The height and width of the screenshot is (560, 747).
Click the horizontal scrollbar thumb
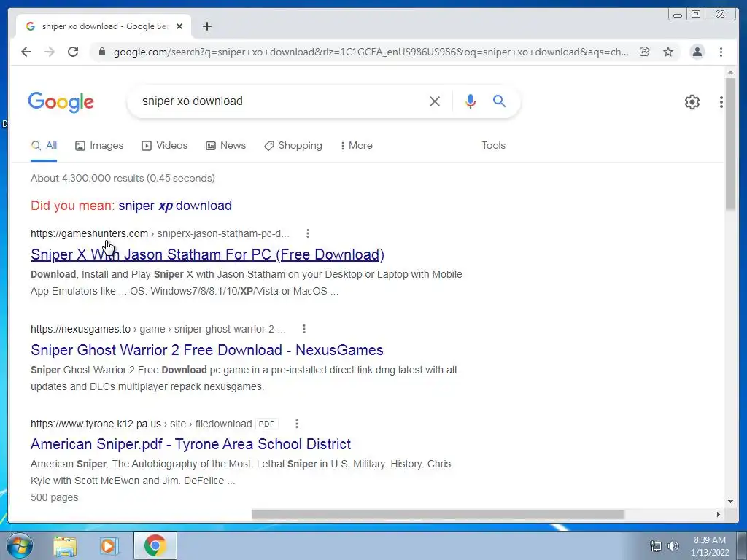[438, 514]
